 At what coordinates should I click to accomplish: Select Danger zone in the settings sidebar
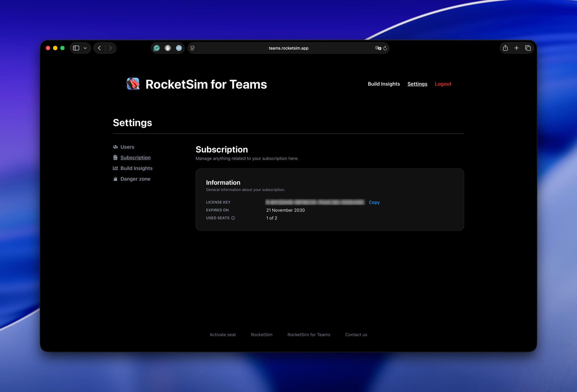tap(135, 179)
